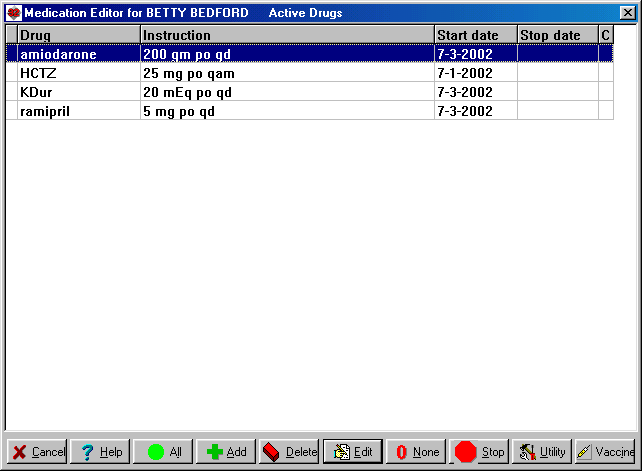Open the Vaccine button
The height and width of the screenshot is (471, 642).
click(605, 452)
